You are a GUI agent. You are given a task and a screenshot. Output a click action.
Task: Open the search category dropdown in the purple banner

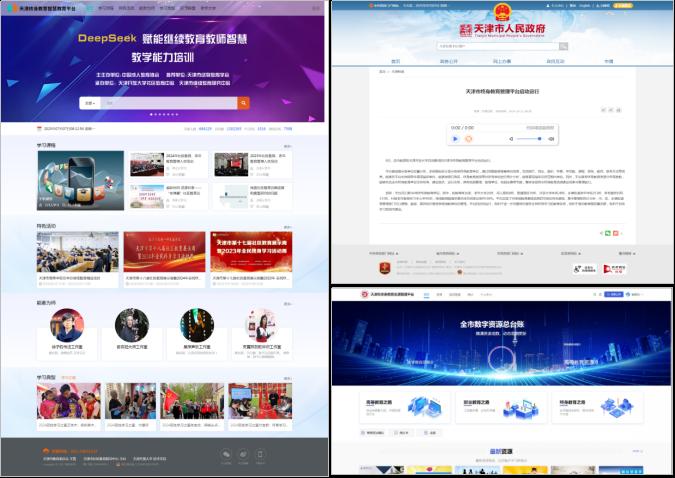(90, 103)
